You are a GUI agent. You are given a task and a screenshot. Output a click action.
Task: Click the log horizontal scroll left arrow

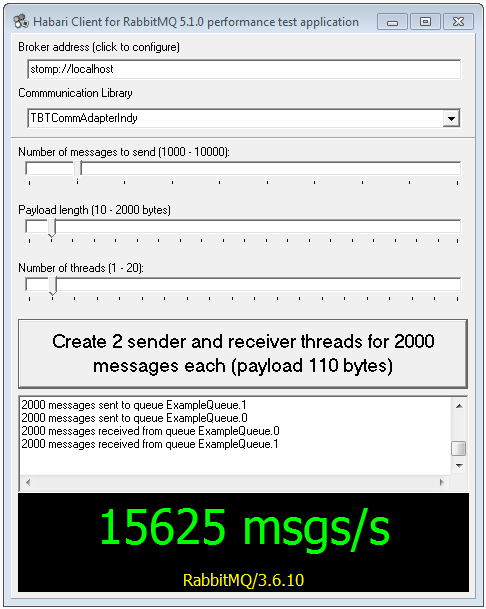pyautogui.click(x=28, y=482)
